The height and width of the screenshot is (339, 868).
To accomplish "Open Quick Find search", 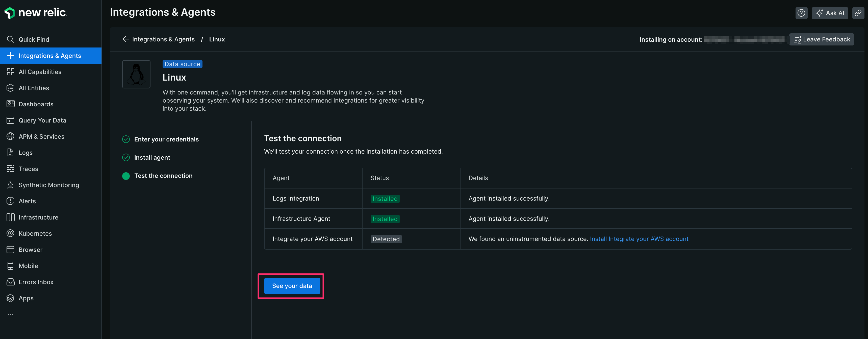I will tap(34, 39).
